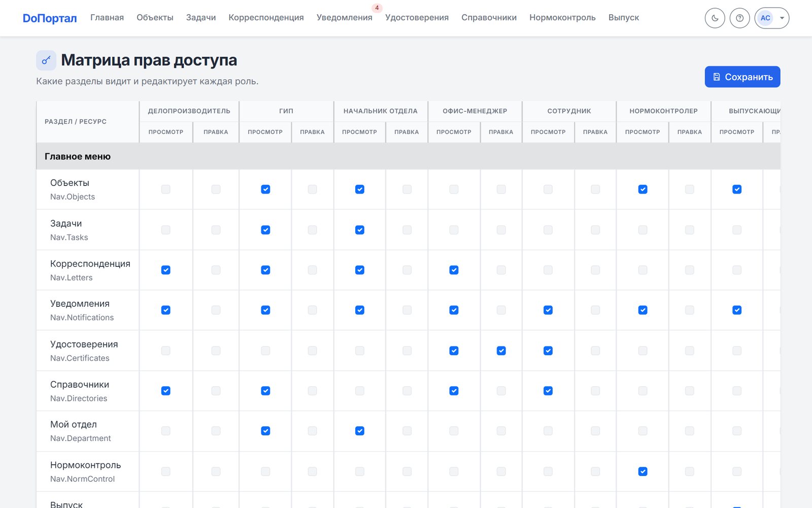This screenshot has width=812, height=508.
Task: Open Уведомления in top navigation
Action: pos(345,18)
